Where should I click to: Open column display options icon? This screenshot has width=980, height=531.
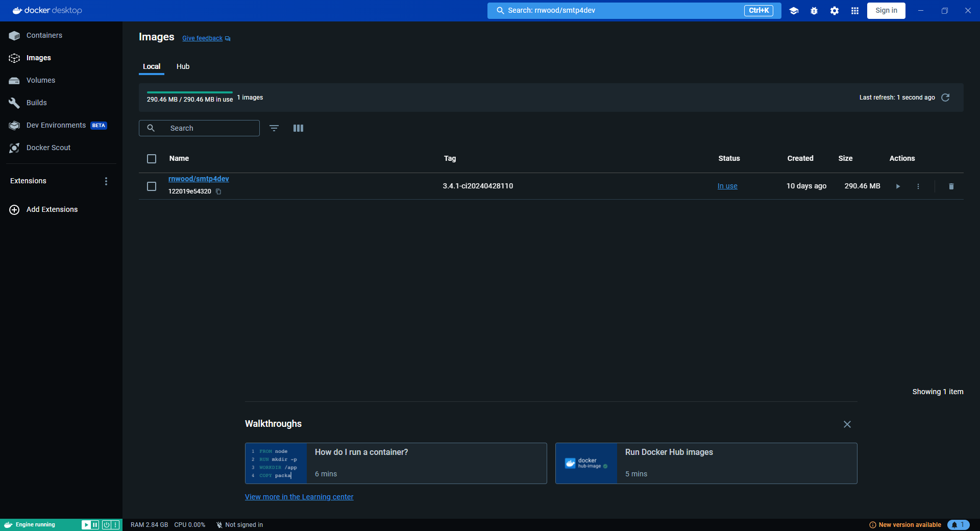click(x=299, y=128)
